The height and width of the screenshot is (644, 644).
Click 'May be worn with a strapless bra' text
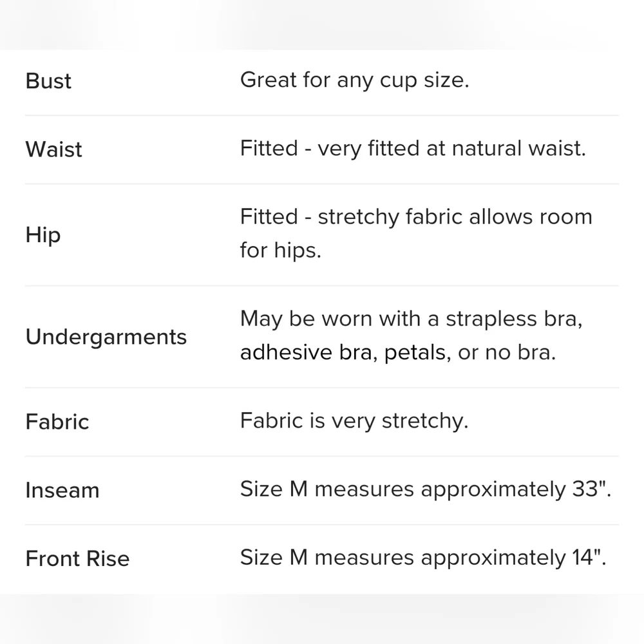[x=411, y=319]
